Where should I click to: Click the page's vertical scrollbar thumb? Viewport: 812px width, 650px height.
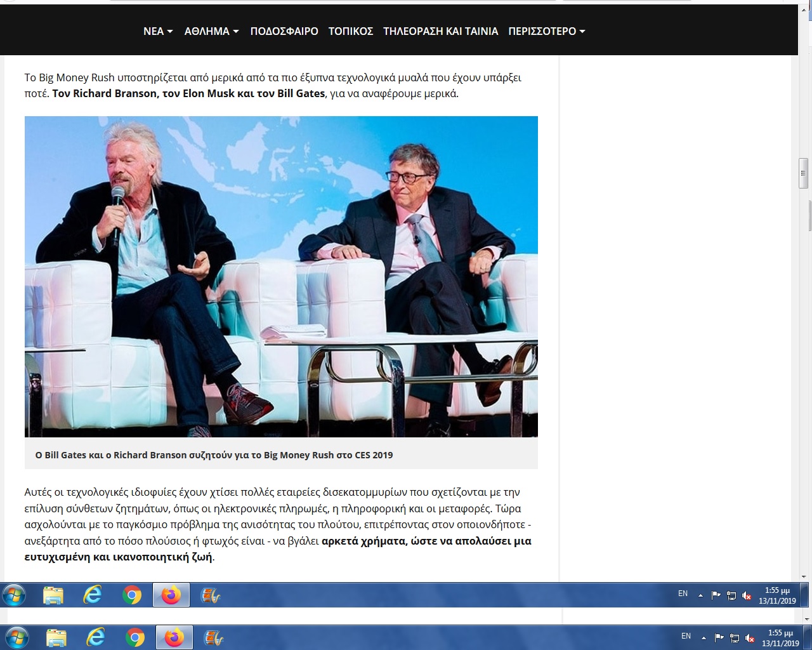803,173
